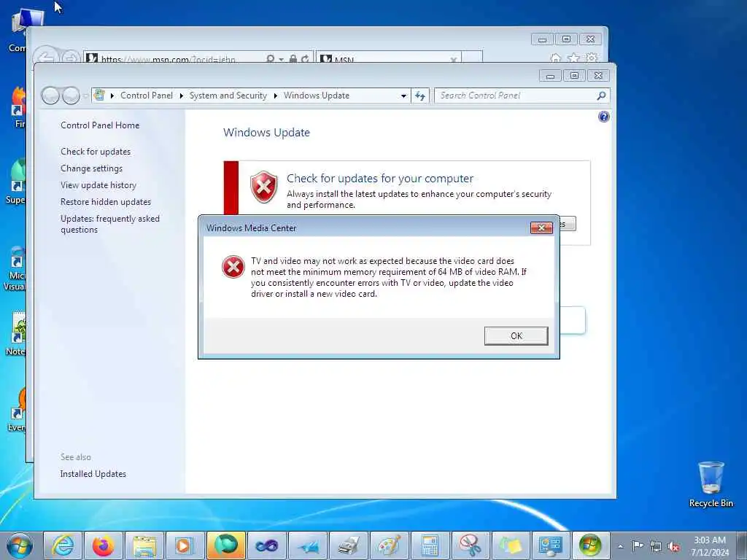747x560 pixels.
Task: Click the Action Center flag tray icon
Action: [x=638, y=546]
